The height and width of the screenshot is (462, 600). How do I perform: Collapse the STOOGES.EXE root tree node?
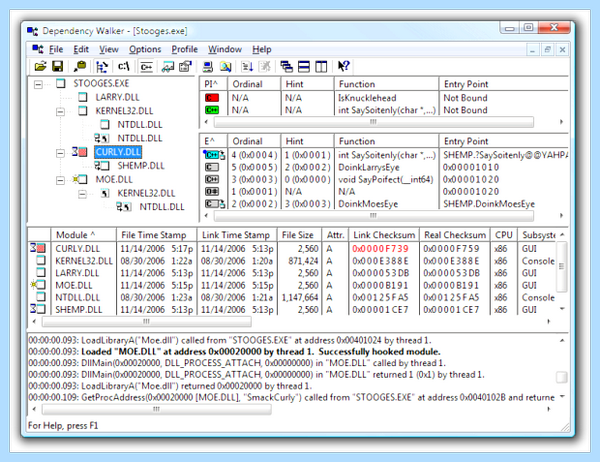[x=38, y=84]
